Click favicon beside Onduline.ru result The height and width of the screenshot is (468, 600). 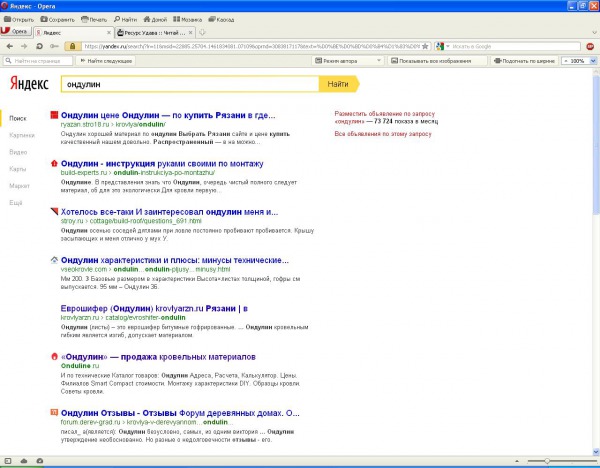click(x=54, y=357)
